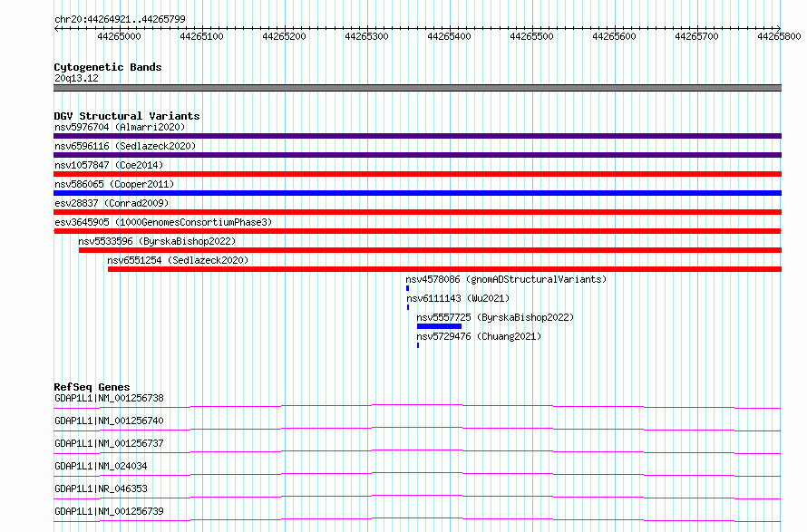
Task: Click the chr20:44264921..44265799 region label
Action: tap(120, 19)
